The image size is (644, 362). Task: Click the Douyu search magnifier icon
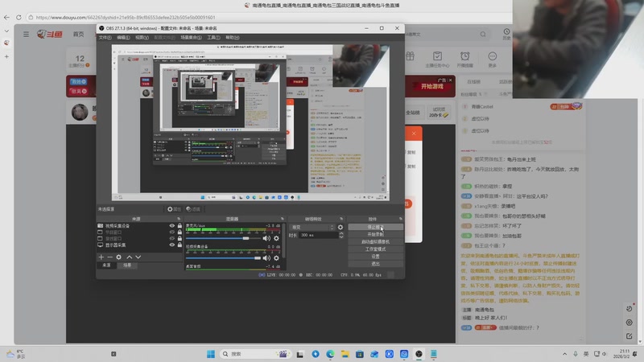coord(483,34)
